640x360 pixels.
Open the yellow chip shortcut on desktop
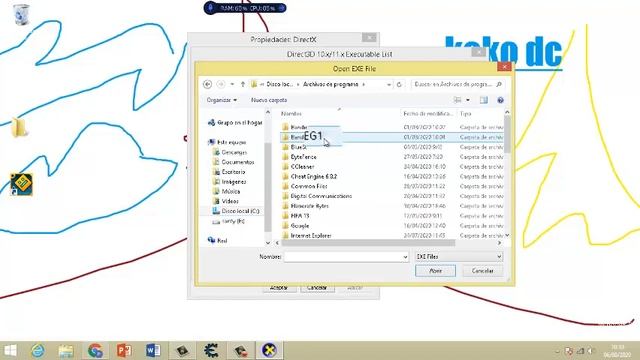coord(21,184)
